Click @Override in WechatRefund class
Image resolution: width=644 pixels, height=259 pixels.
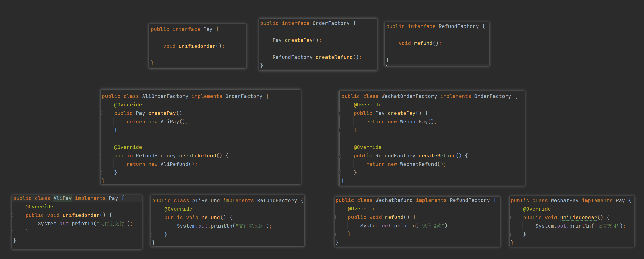click(x=361, y=209)
